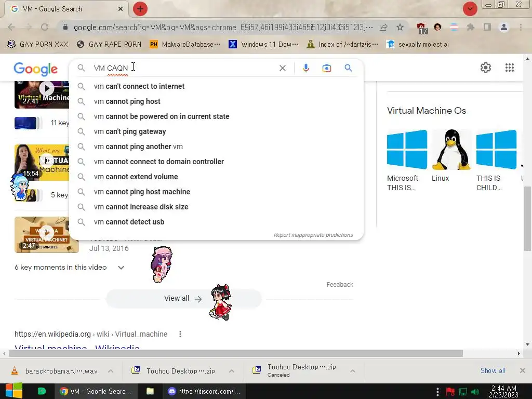The height and width of the screenshot is (399, 532).
Task: Expand first Touhou Desktop zip download menu
Action: 232,371
